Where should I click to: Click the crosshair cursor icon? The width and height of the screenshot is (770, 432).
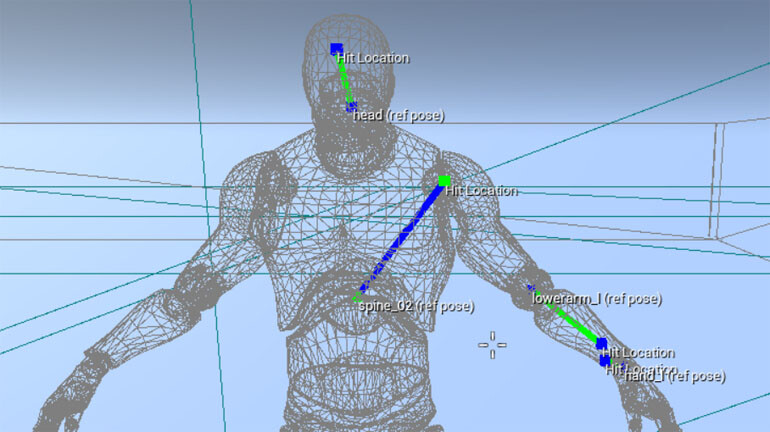492,344
